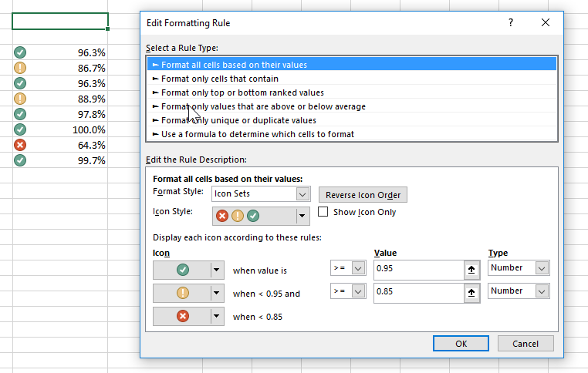Click the yellow exclamation icon beside 88.9%
Image resolution: width=588 pixels, height=373 pixels.
[x=20, y=99]
